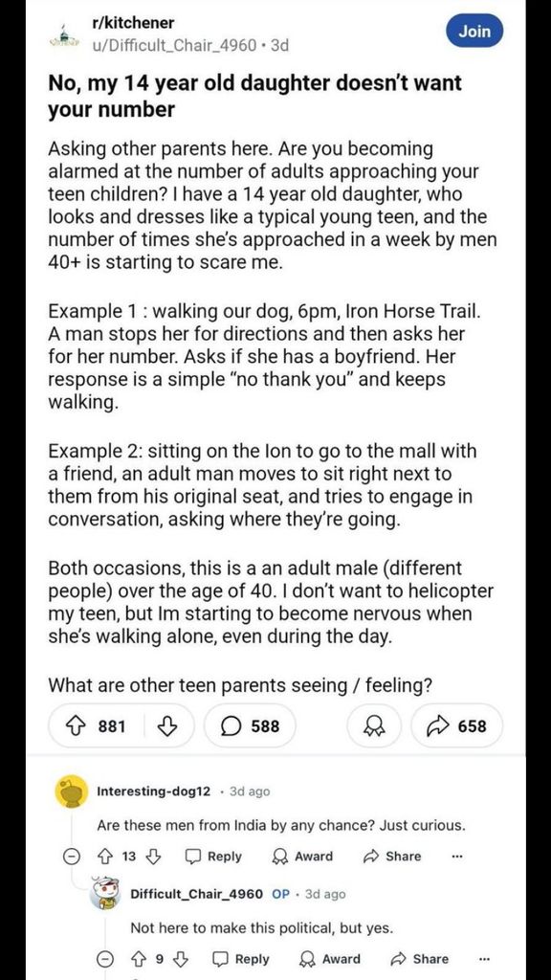Open the r/kitchener subreddit link
This screenshot has height=980, width=551.
pos(132,23)
